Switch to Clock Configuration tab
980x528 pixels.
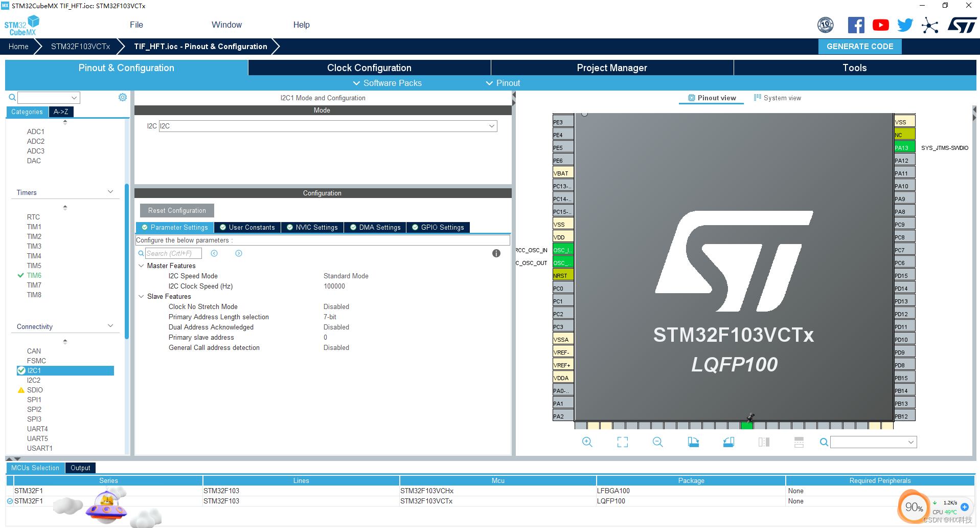(369, 68)
